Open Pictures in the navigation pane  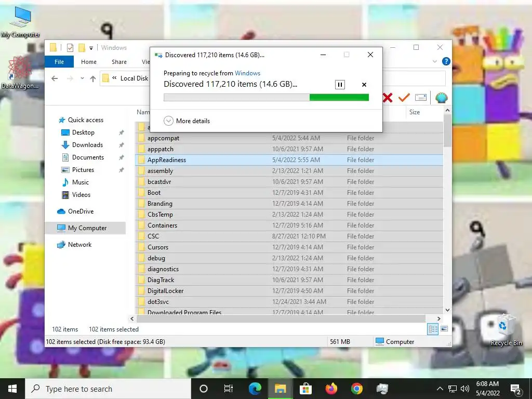tap(83, 170)
